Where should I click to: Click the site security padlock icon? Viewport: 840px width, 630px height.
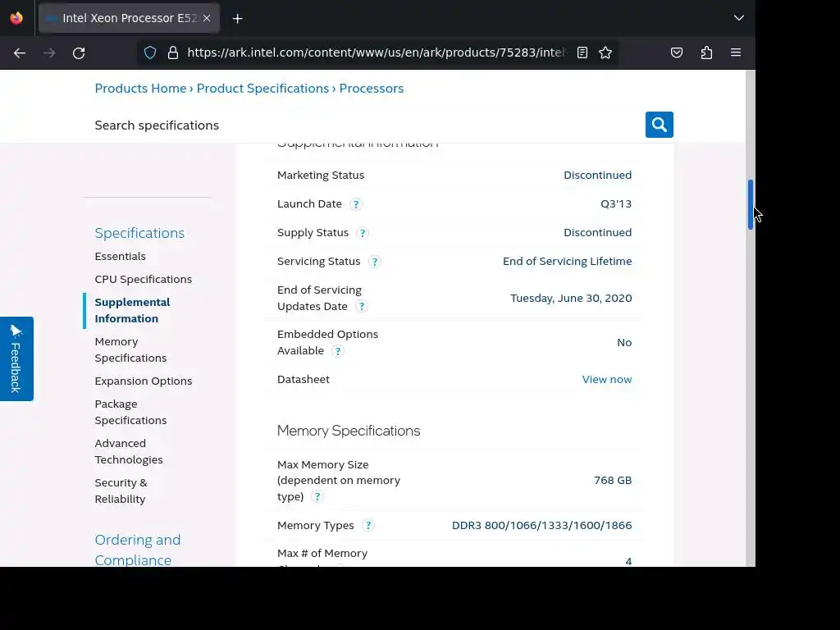[172, 52]
